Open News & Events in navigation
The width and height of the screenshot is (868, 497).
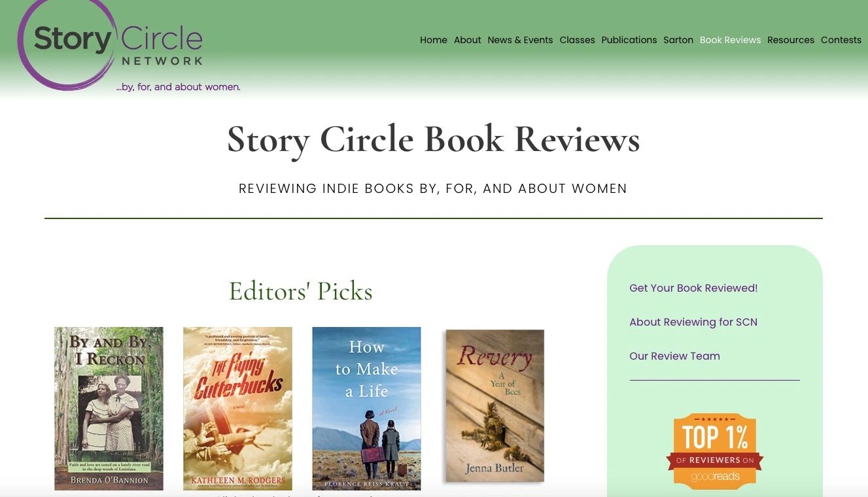tap(520, 40)
